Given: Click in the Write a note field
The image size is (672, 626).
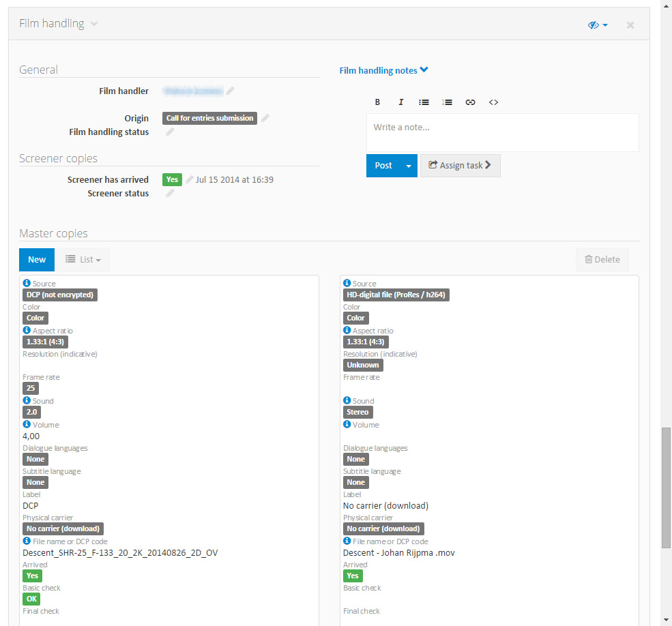Looking at the screenshot, I should (502, 132).
